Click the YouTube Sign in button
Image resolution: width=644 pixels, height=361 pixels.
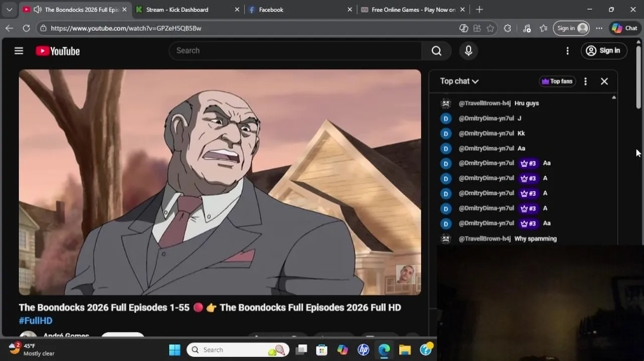603,51
